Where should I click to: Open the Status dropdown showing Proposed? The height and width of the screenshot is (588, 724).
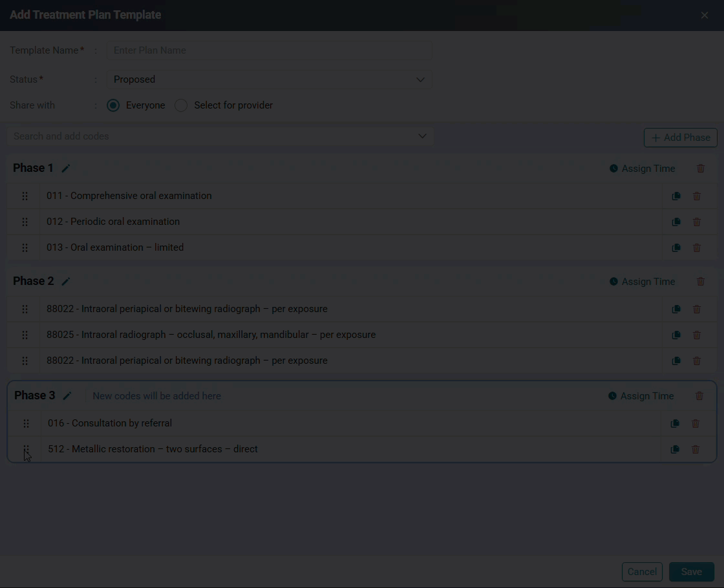269,79
